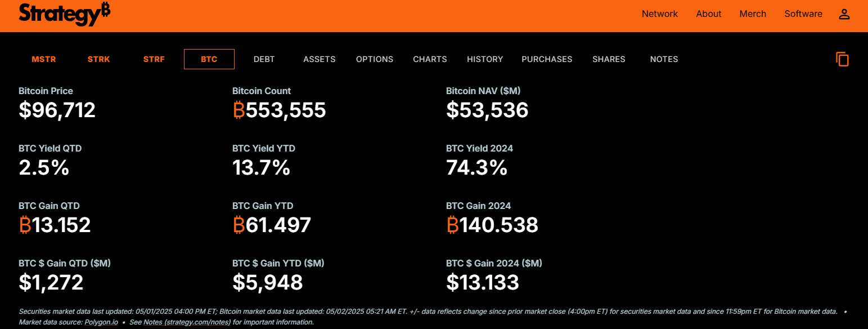Viewport: 868px width, 329px height.
Task: Click the Bitcoin symbol beside BTC Gain YTD value
Action: (x=239, y=225)
